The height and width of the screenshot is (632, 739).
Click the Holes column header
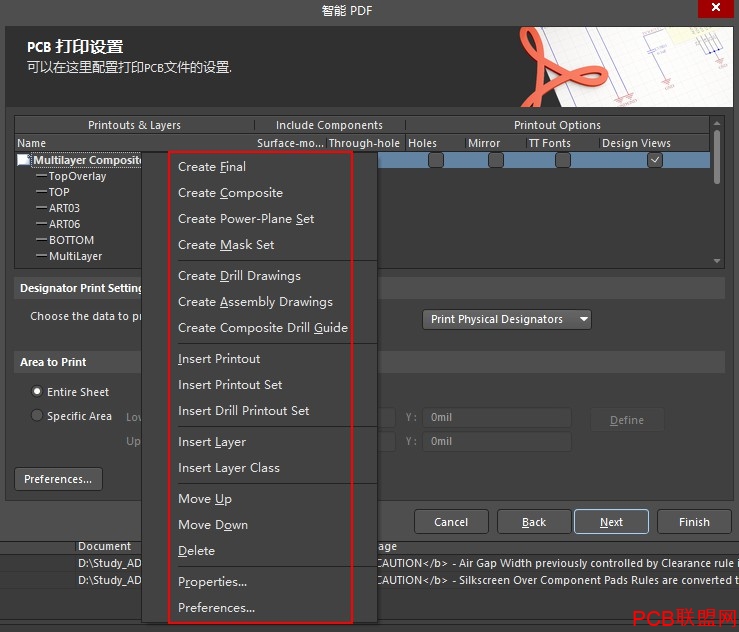pos(422,143)
